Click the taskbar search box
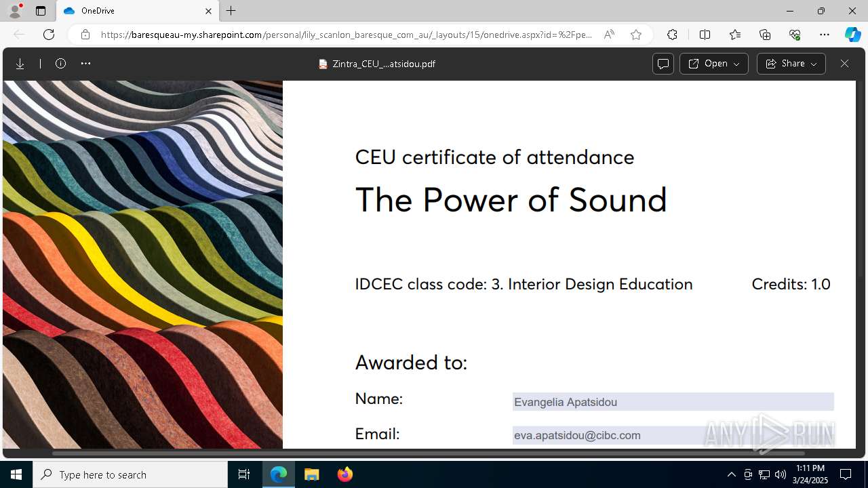Image resolution: width=868 pixels, height=488 pixels. pyautogui.click(x=130, y=474)
